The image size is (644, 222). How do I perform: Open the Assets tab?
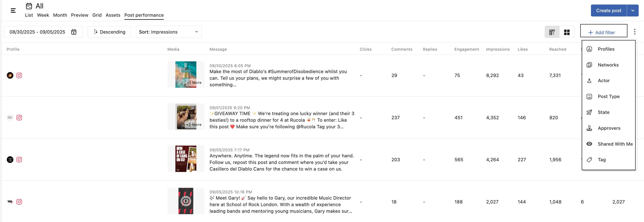[113, 15]
